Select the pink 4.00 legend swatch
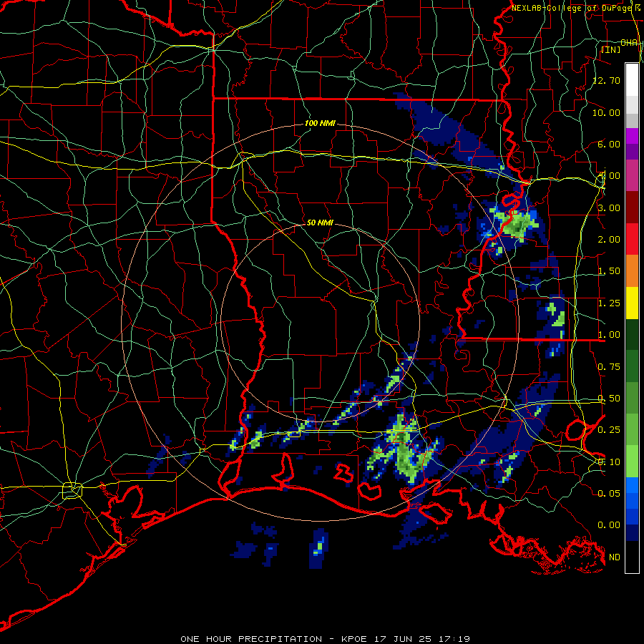This screenshot has height=644, width=644. point(632,175)
